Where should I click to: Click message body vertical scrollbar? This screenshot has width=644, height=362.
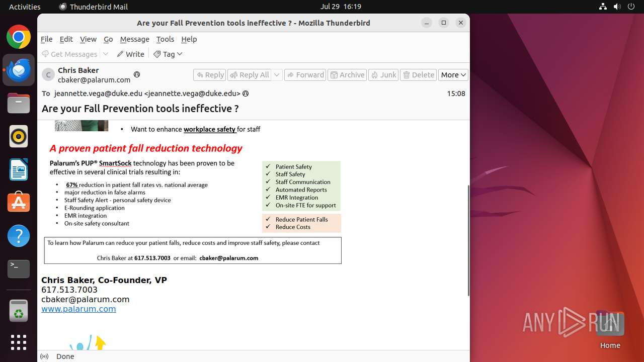coord(468,240)
